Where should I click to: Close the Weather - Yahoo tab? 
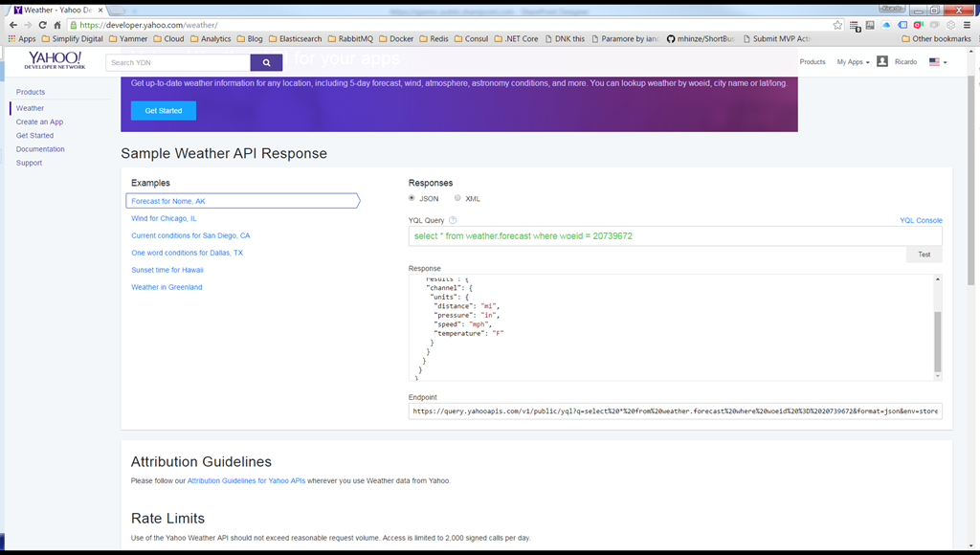pyautogui.click(x=100, y=10)
